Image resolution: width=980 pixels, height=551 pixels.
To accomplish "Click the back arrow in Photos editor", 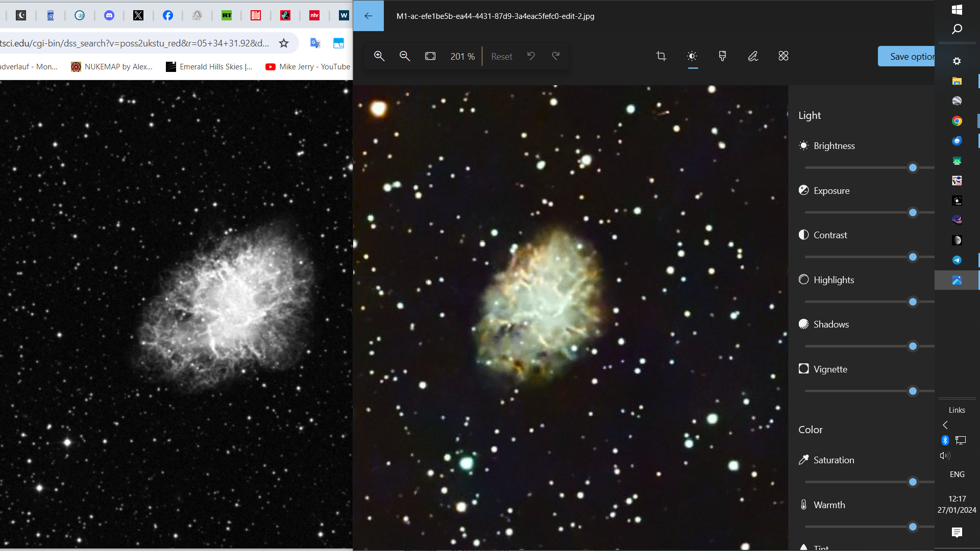I will coord(368,16).
